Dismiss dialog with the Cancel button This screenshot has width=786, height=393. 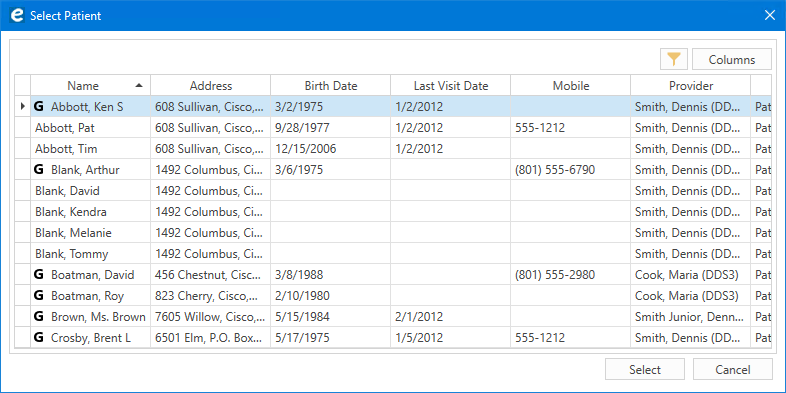pos(732,369)
